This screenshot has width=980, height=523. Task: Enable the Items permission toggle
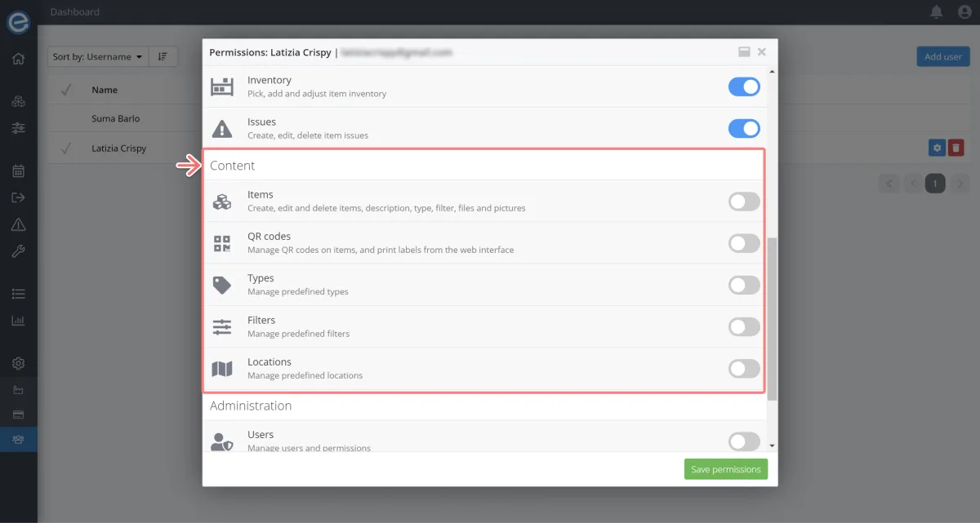(743, 202)
